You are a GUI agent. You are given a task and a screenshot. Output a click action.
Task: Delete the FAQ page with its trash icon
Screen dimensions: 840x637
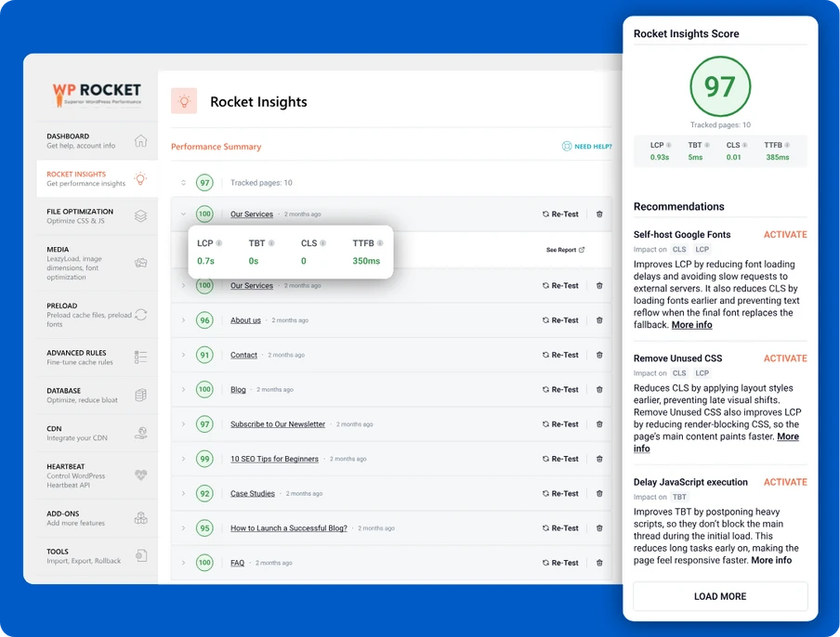pos(599,562)
